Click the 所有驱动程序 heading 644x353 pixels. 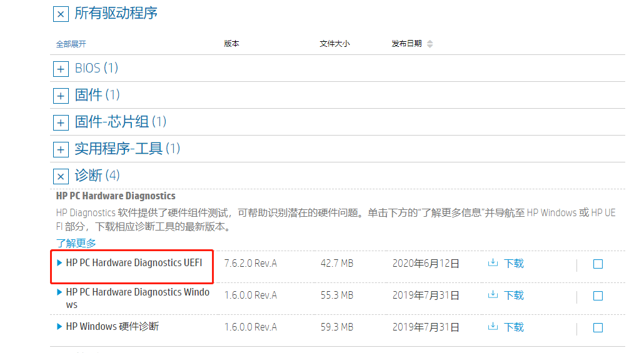coord(116,13)
